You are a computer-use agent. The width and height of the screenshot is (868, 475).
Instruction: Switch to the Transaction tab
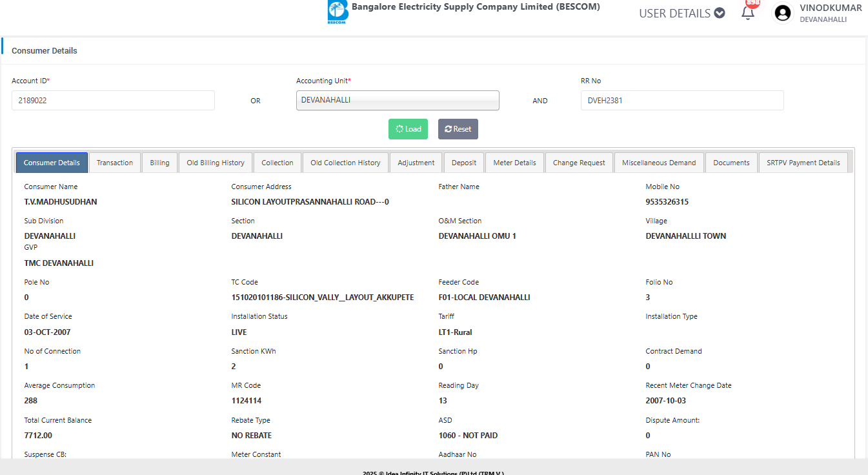(115, 163)
